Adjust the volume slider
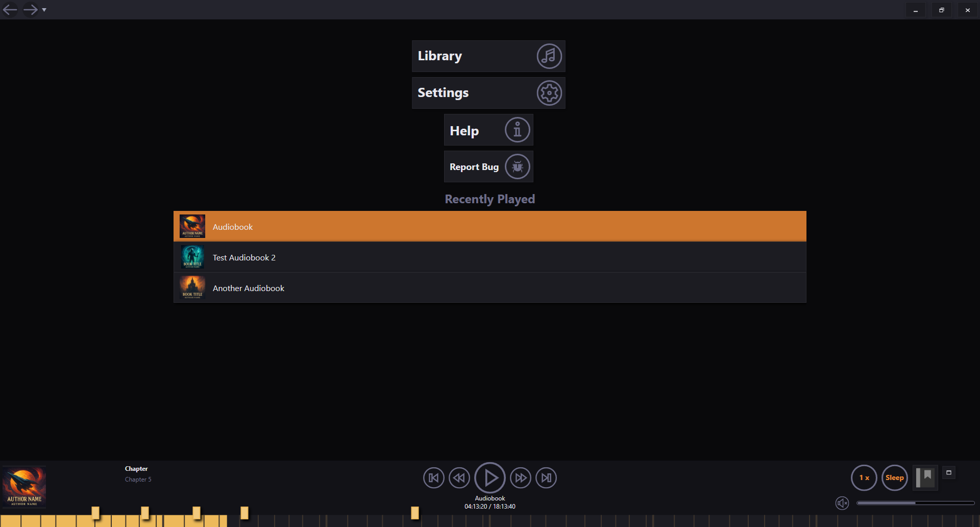 [x=915, y=503]
